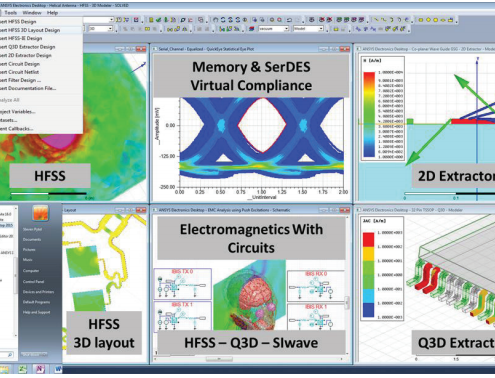Click the yellow Draw circle icon
This screenshot has height=378, width=495.
click(436, 20)
